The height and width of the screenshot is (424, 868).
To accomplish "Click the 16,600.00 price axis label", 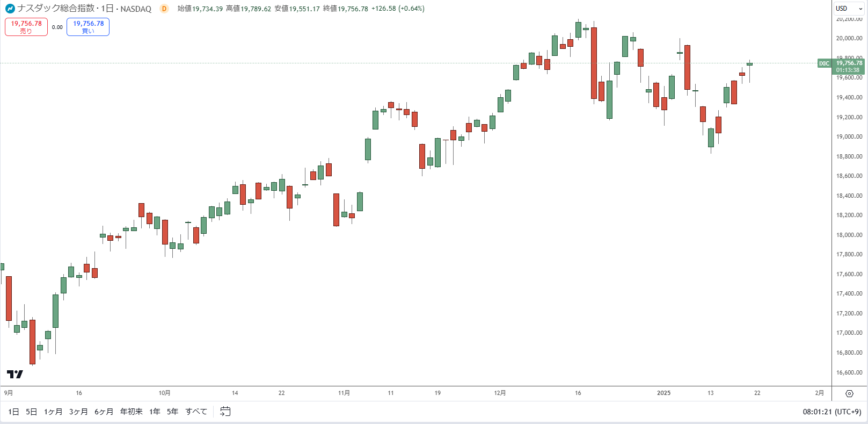I will (x=849, y=372).
